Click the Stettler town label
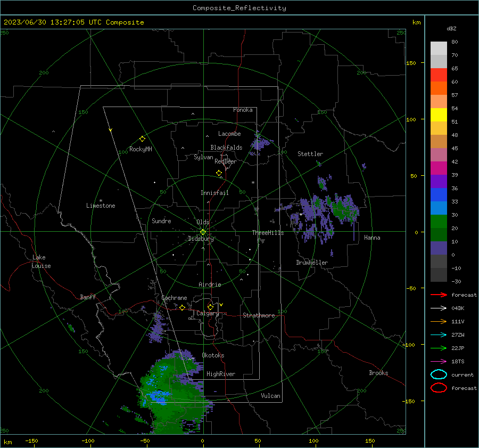The width and height of the screenshot is (479, 448). (x=310, y=154)
